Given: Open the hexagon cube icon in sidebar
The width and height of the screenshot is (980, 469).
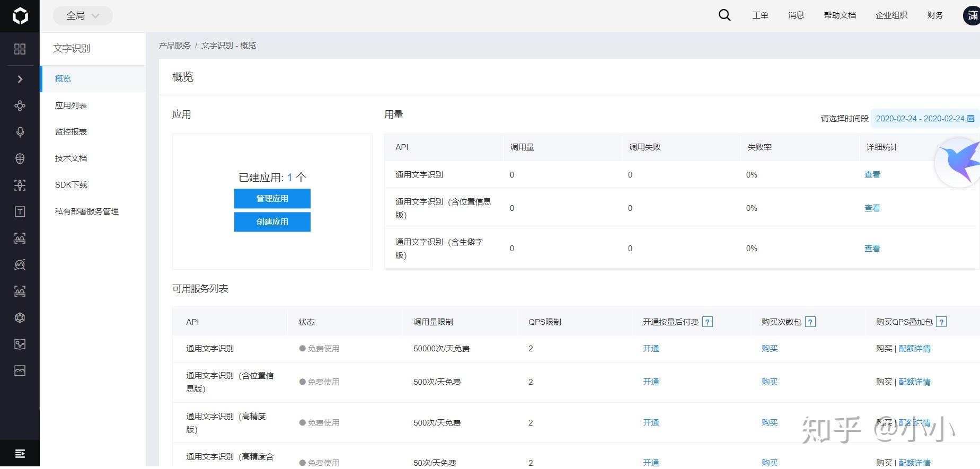Looking at the screenshot, I should pyautogui.click(x=20, y=317).
